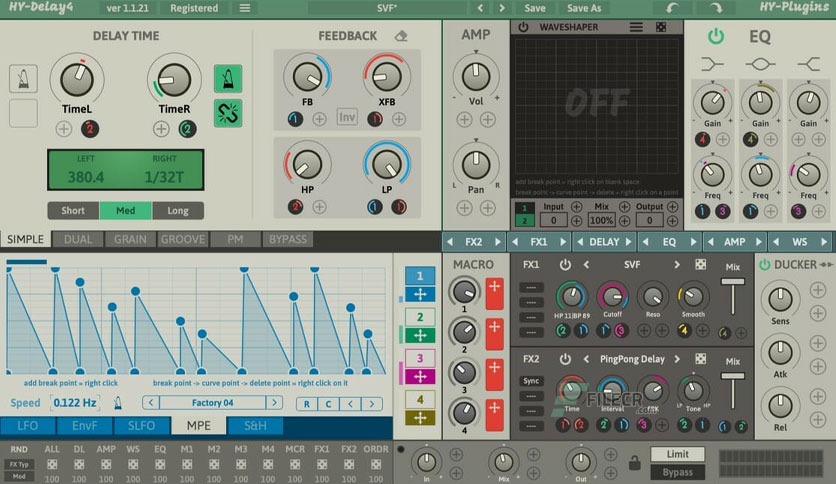The width and height of the screenshot is (836, 484).
Task: Click the RND ORDR dice icon
Action: (376, 464)
